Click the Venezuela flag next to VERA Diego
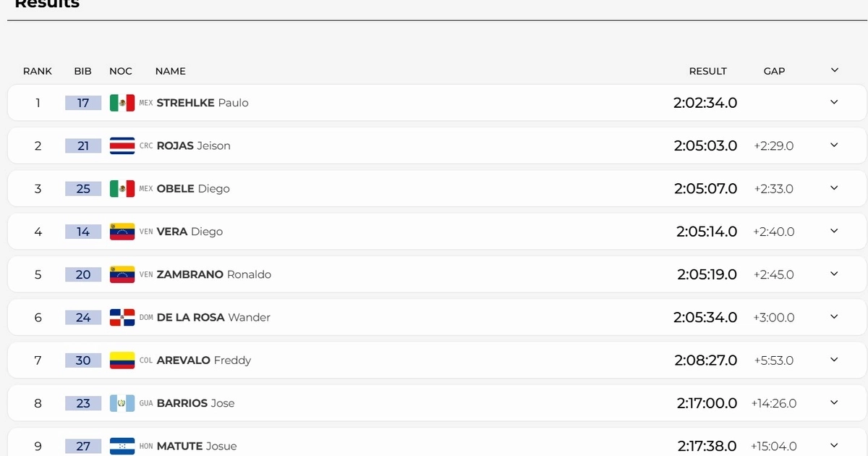 coord(122,232)
